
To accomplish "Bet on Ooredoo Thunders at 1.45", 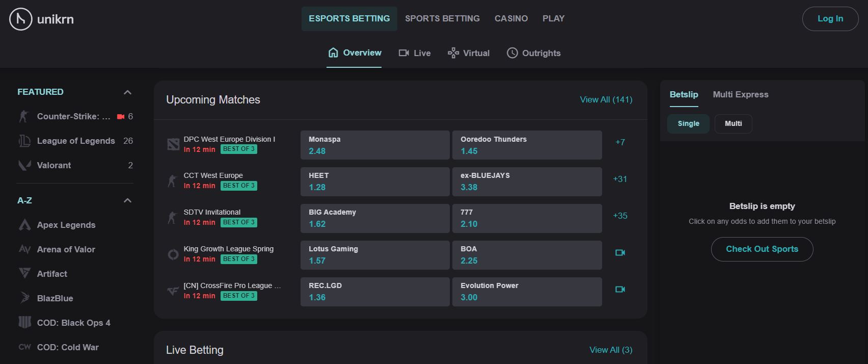I will [x=527, y=145].
